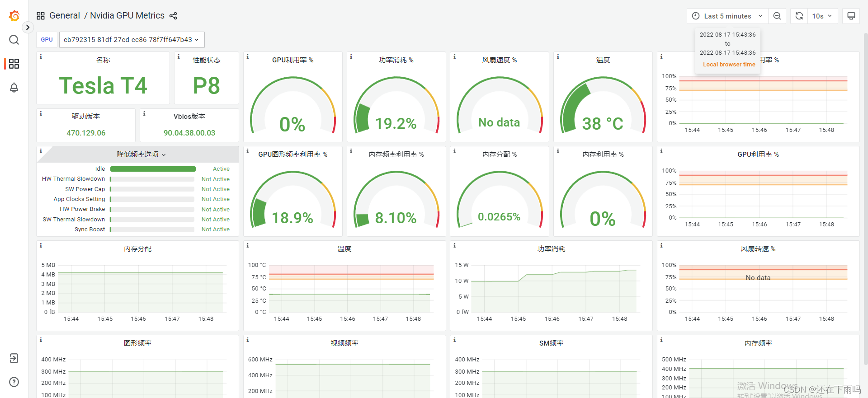Share the dashboard via share icon
The height and width of the screenshot is (398, 868).
coord(173,16)
